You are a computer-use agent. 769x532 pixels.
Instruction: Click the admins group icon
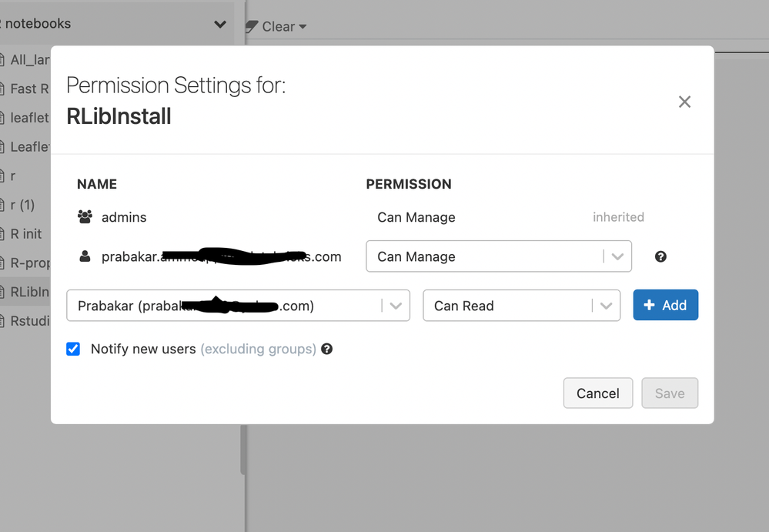click(85, 217)
